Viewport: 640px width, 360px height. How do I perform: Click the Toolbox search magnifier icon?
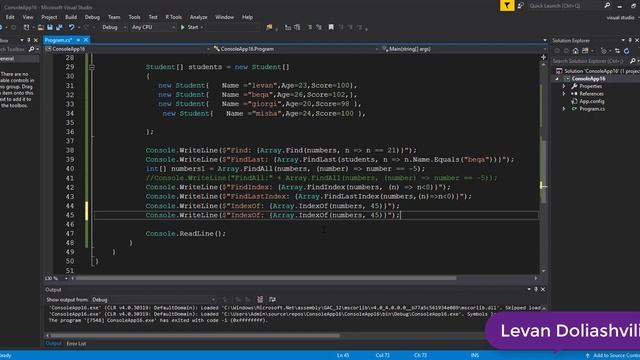click(31, 49)
